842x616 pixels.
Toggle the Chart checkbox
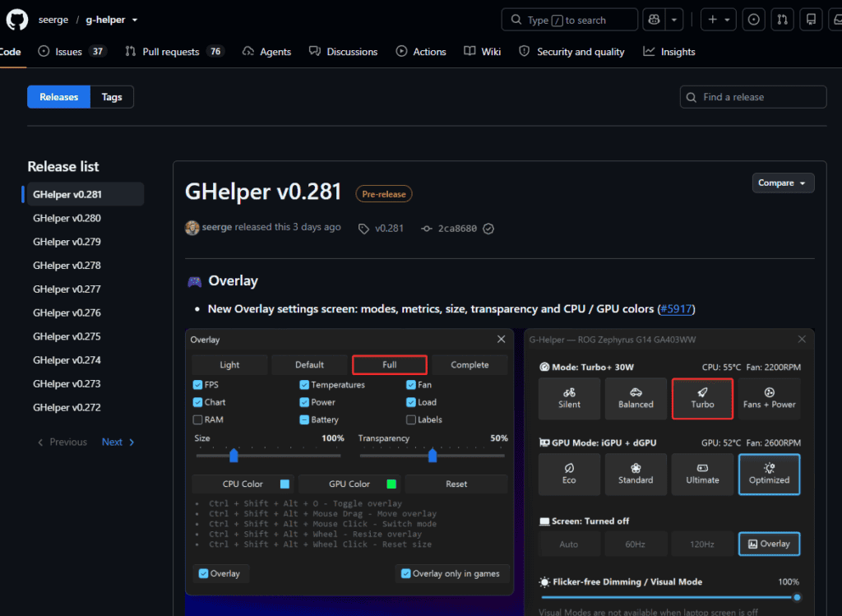tap(197, 402)
